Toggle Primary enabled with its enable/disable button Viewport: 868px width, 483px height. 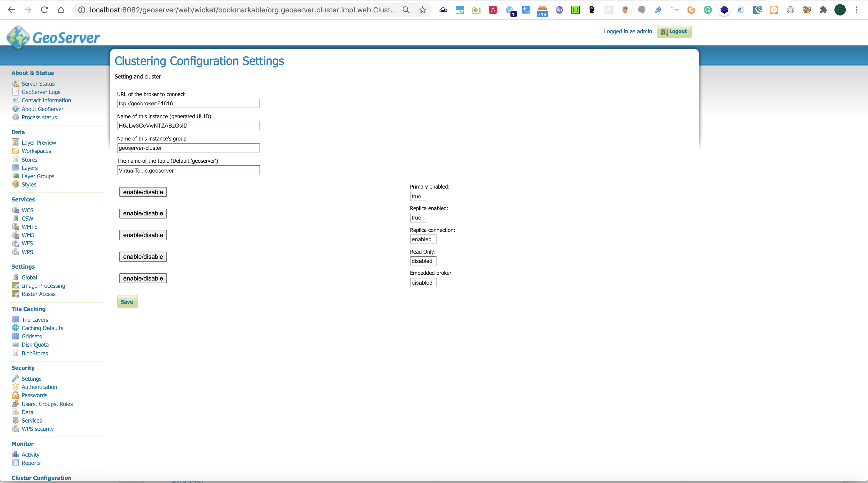(143, 192)
